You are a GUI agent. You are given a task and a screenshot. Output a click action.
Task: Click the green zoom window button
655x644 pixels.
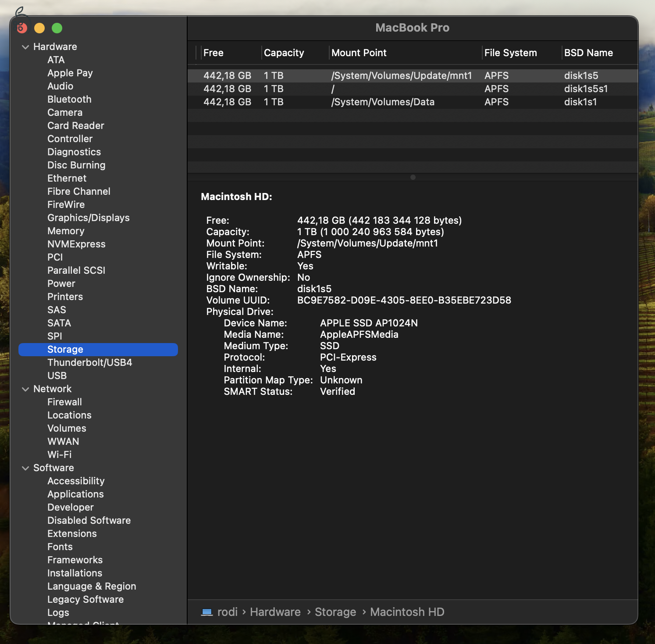[x=57, y=28]
